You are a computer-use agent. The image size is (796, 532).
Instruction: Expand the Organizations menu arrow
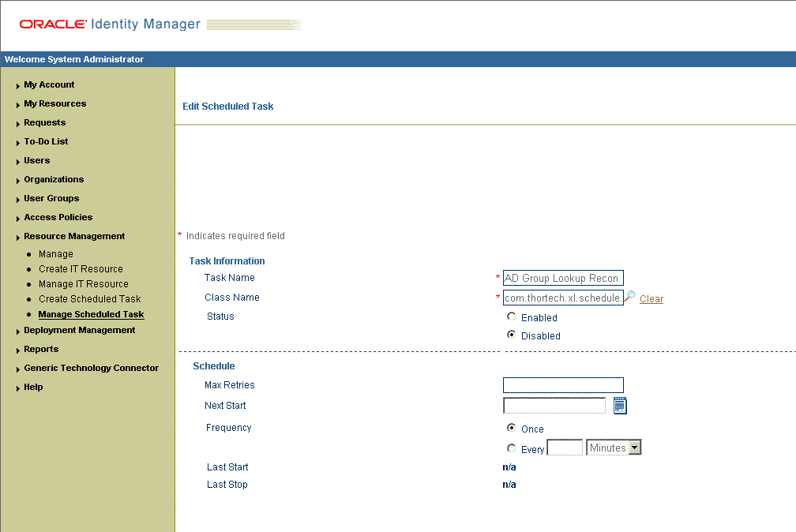(17, 181)
